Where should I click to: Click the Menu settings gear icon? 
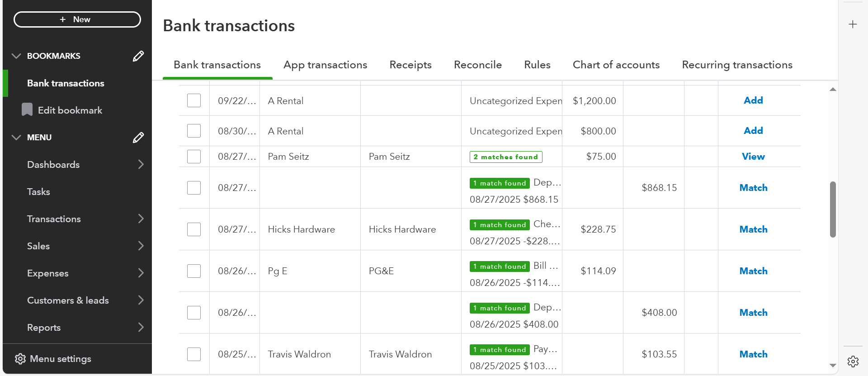point(20,359)
